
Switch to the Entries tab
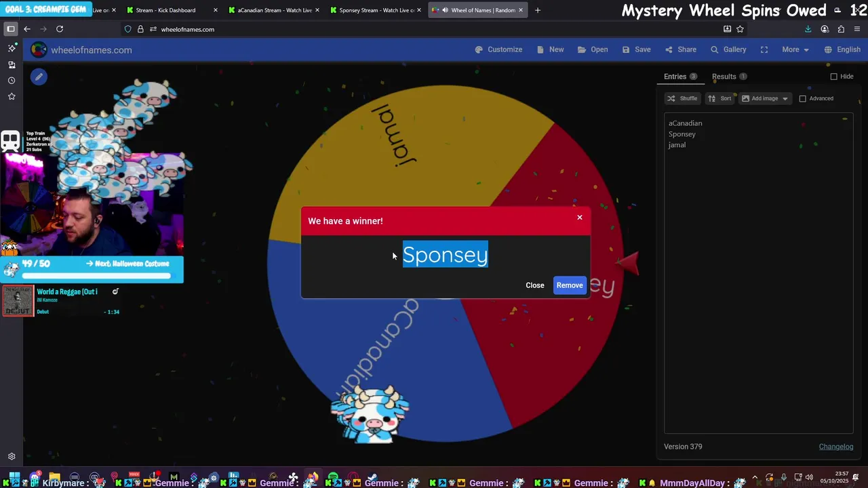(x=681, y=77)
